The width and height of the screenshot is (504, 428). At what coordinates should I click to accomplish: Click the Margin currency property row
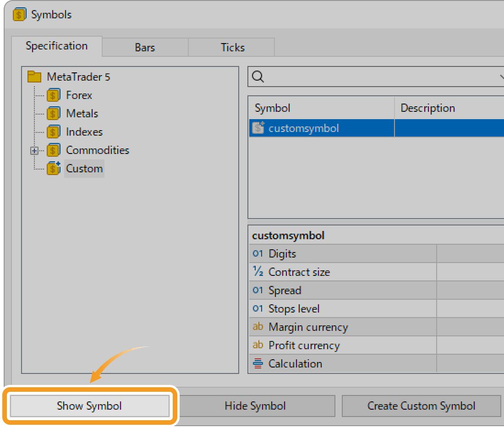coord(376,327)
